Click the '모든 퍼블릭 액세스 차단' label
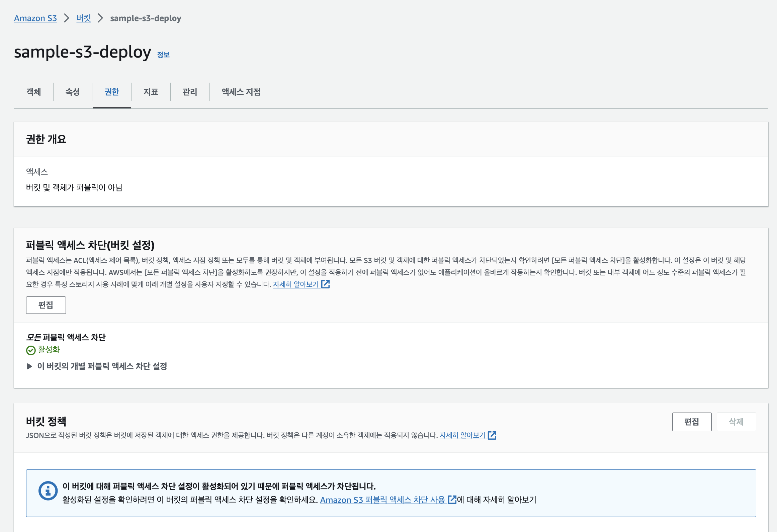 (66, 337)
